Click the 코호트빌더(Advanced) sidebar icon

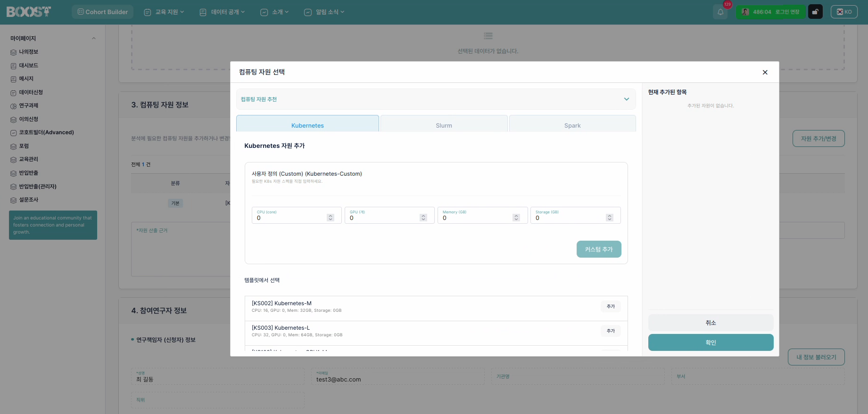click(13, 133)
